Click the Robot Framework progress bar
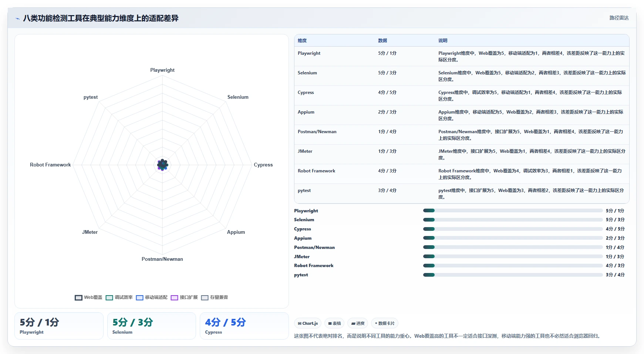Viewport: 644px width, 354px height. 513,266
